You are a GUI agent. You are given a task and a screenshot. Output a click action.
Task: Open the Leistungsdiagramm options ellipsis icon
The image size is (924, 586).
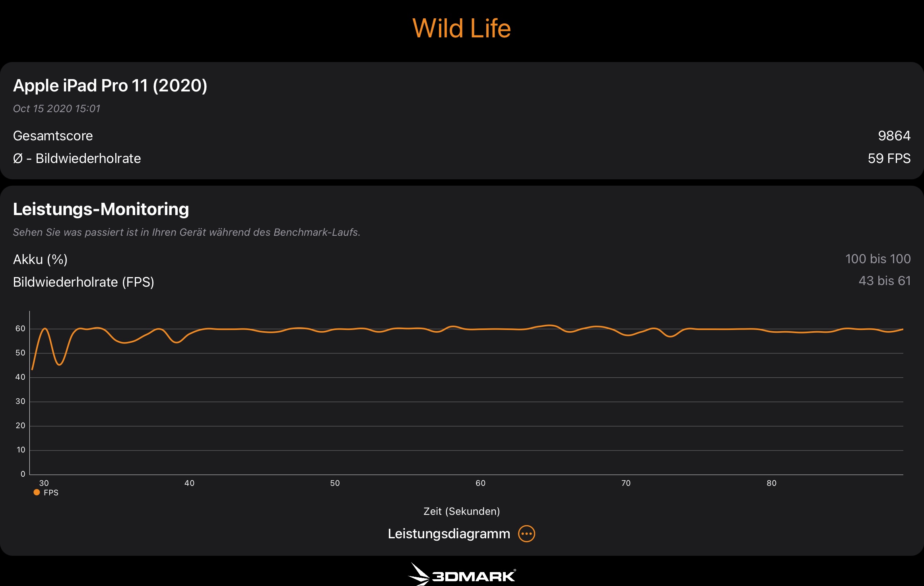(526, 534)
